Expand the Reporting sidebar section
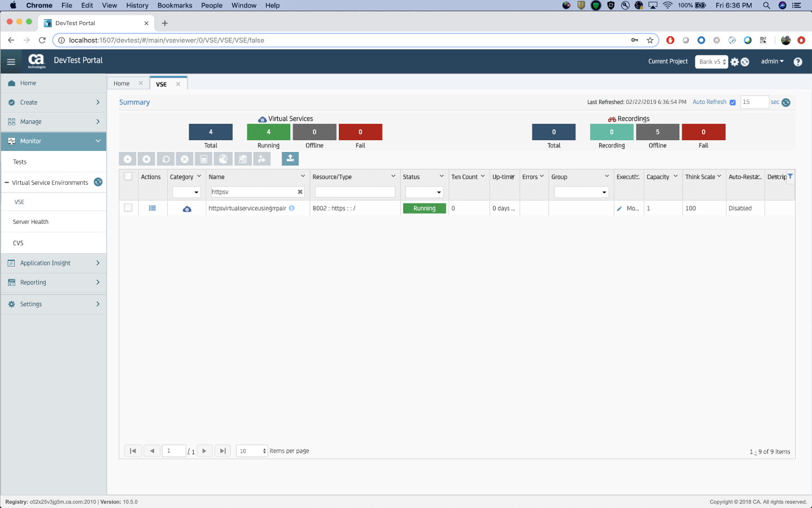The width and height of the screenshot is (812, 508). [x=54, y=282]
